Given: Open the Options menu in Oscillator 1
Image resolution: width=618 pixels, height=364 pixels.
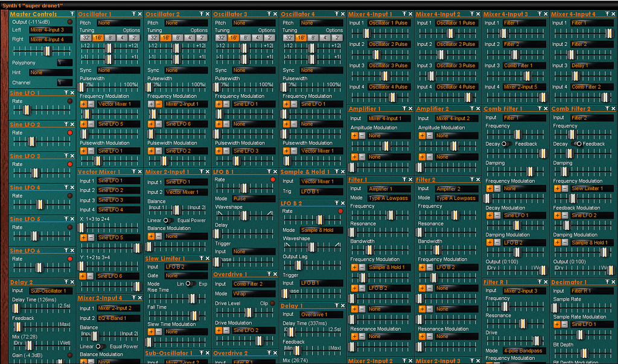Looking at the screenshot, I should click(132, 30).
